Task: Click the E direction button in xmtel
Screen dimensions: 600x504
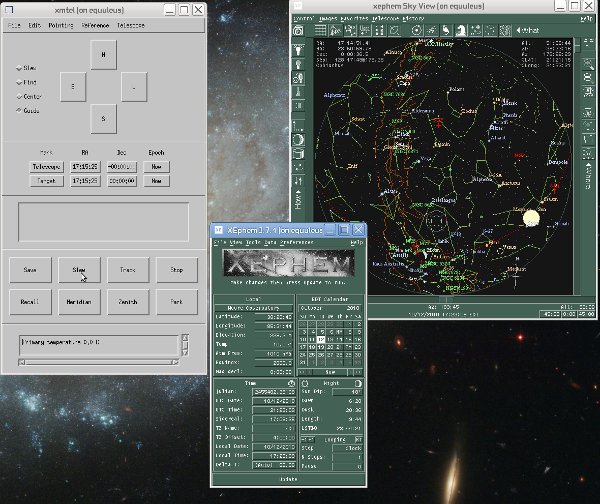Action: pos(73,87)
